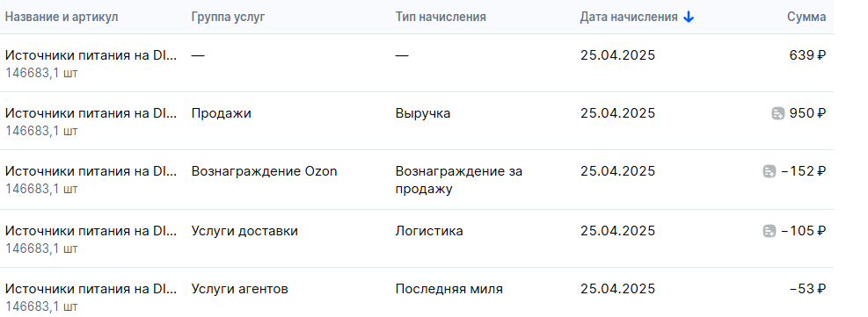Click the Сумма column header
The image size is (868, 317).
click(806, 17)
